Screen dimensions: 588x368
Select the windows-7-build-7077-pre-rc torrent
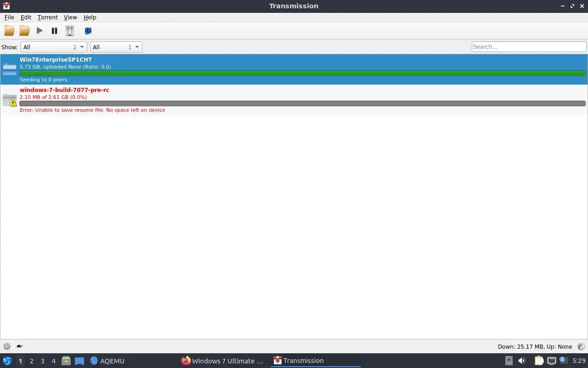294,100
